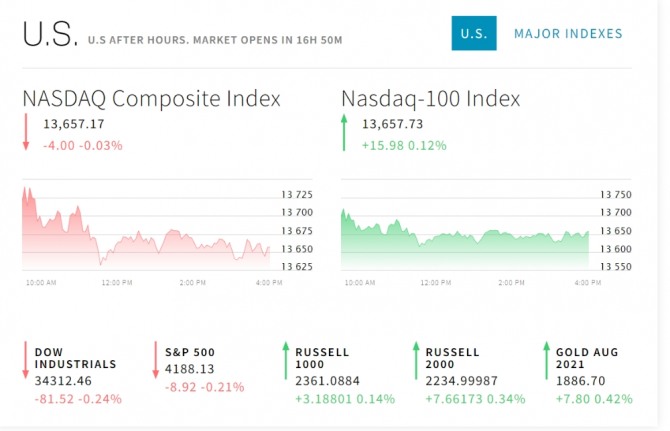Click the green arrow next to Russell 2000
The image size is (670, 431).
pos(416,361)
